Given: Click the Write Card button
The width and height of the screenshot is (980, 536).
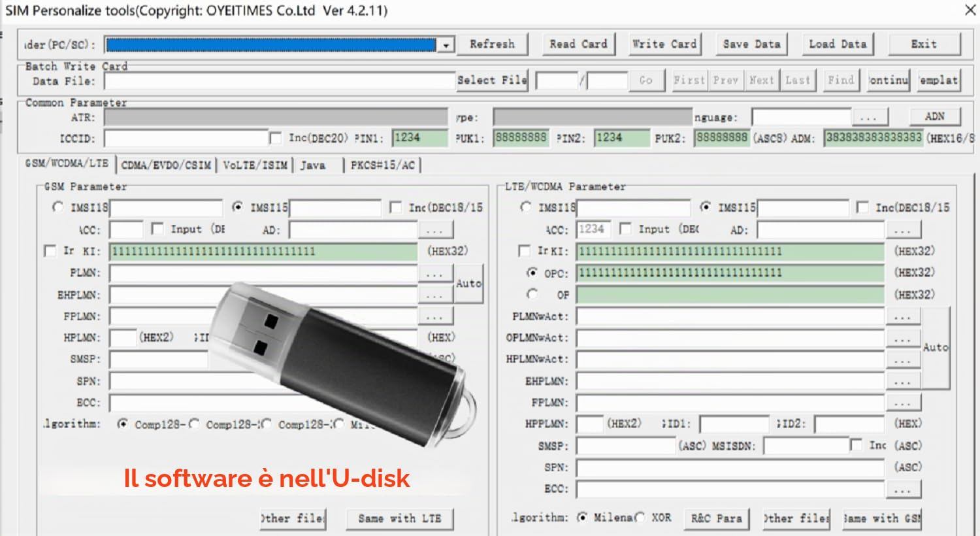Looking at the screenshot, I should point(664,44).
